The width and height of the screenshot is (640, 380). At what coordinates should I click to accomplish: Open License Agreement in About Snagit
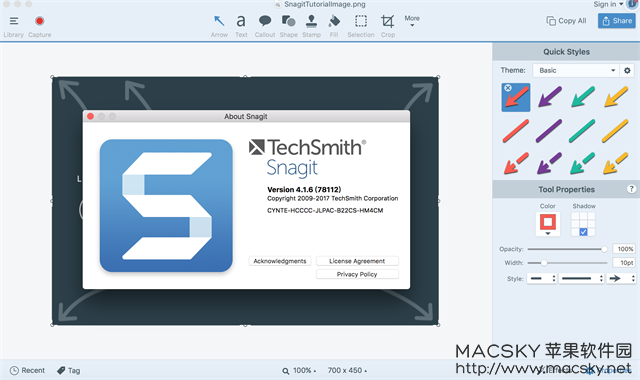coord(357,261)
